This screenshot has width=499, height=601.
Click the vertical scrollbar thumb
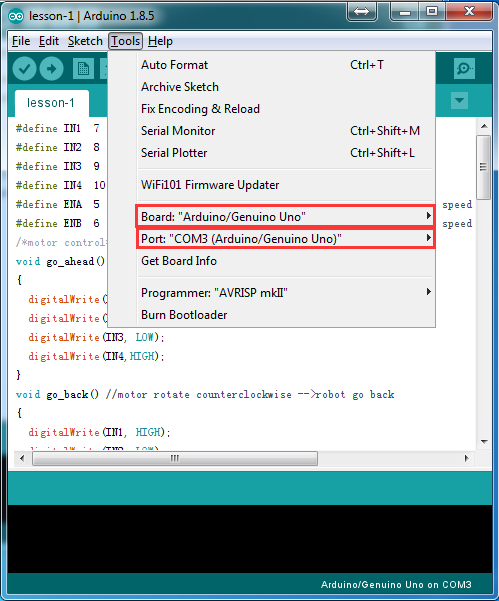pyautogui.click(x=484, y=167)
